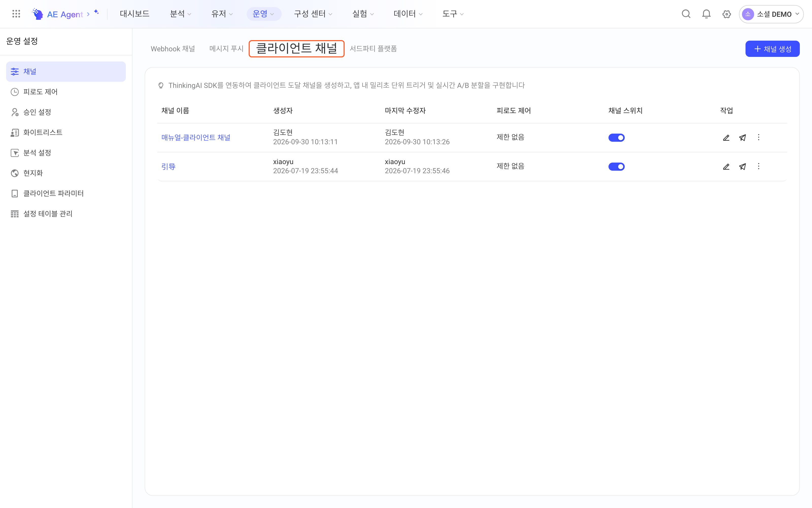The height and width of the screenshot is (508, 812).
Task: Toggle channel switch for 引导
Action: pyautogui.click(x=616, y=167)
